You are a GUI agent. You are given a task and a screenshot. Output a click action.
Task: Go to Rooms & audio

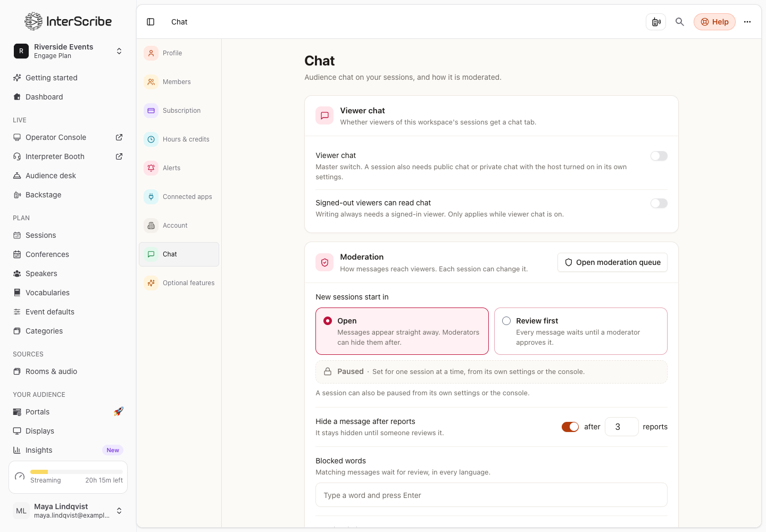point(68,371)
